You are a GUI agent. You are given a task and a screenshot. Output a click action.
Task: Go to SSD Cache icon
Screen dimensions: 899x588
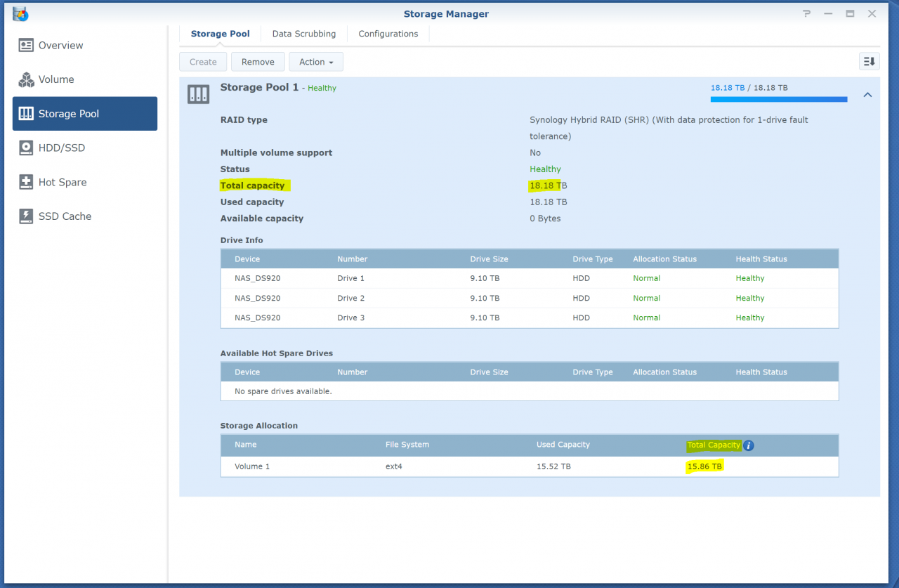click(x=26, y=216)
